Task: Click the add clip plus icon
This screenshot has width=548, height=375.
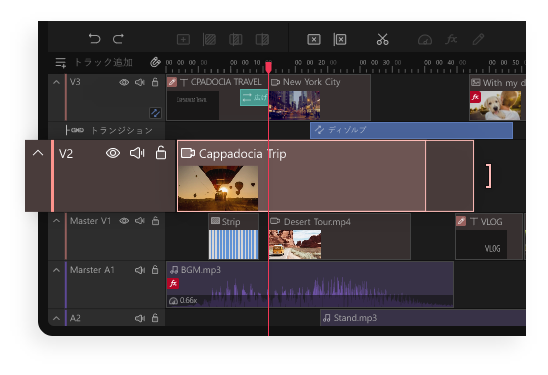Action: click(x=183, y=39)
